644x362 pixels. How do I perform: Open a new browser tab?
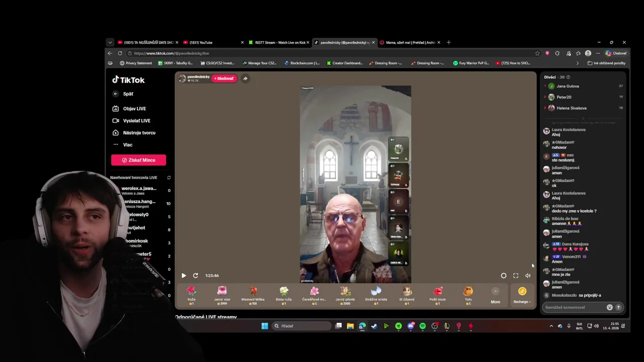pyautogui.click(x=448, y=42)
